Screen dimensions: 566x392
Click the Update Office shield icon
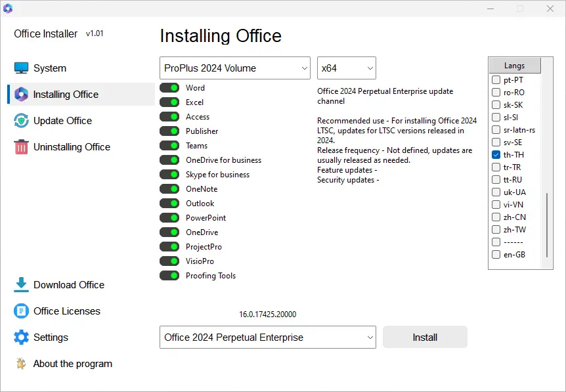tap(21, 121)
